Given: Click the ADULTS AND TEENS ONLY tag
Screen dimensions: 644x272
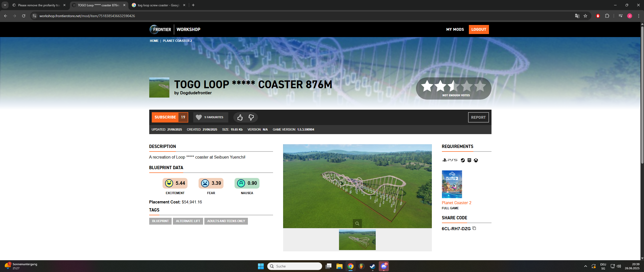Looking at the screenshot, I should [226, 221].
